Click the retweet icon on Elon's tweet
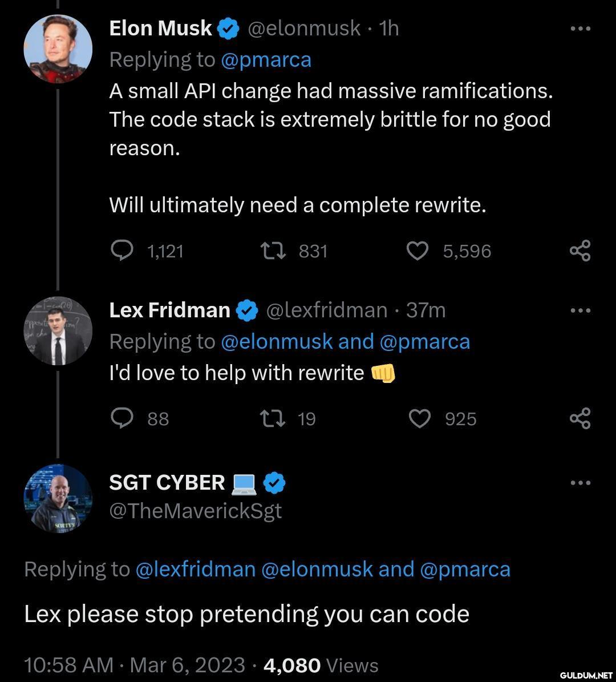This screenshot has width=616, height=682. [x=273, y=251]
